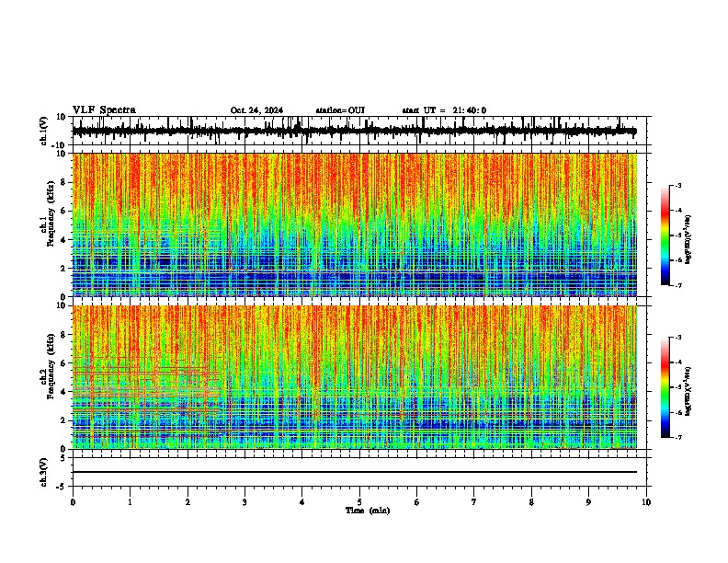
Task: Click time axis tick label "8"
Action: 531,502
